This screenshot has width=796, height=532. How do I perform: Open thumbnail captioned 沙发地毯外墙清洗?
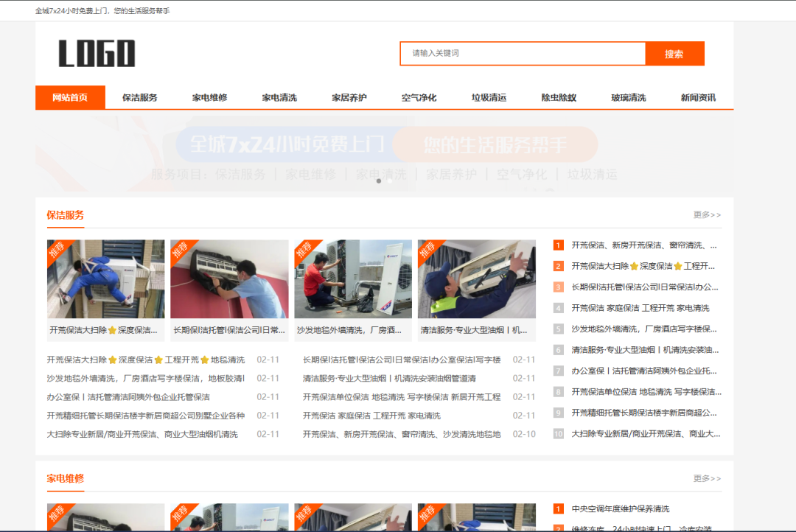coord(353,279)
